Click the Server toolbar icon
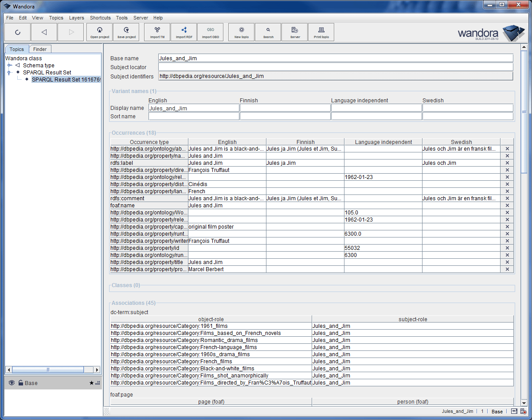 [x=294, y=32]
